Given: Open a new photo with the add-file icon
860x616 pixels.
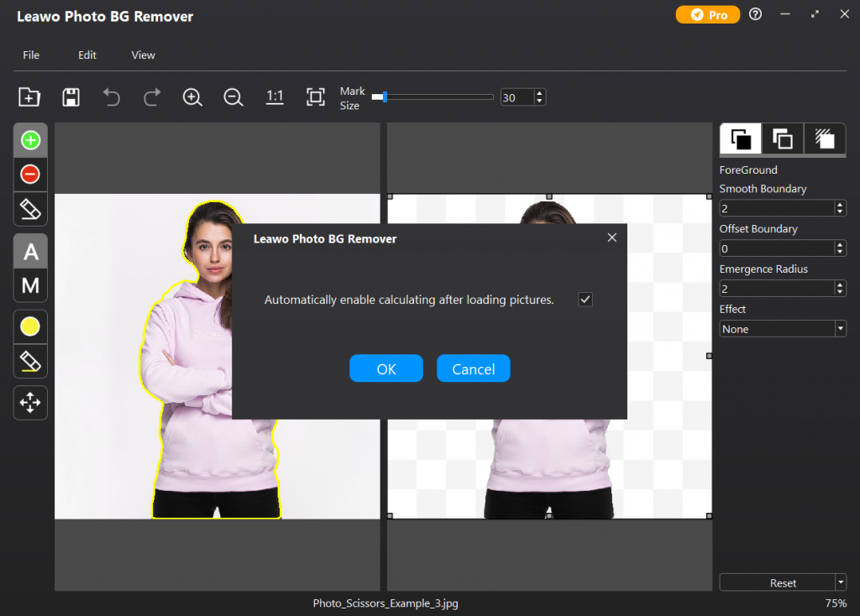Looking at the screenshot, I should coord(29,97).
